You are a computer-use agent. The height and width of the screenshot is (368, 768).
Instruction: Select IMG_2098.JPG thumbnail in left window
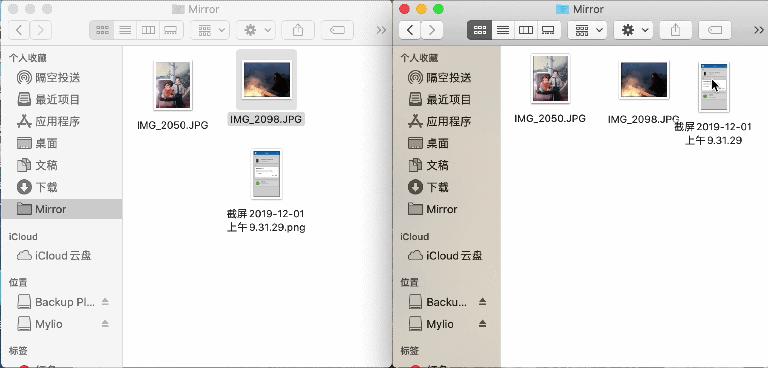[266, 80]
